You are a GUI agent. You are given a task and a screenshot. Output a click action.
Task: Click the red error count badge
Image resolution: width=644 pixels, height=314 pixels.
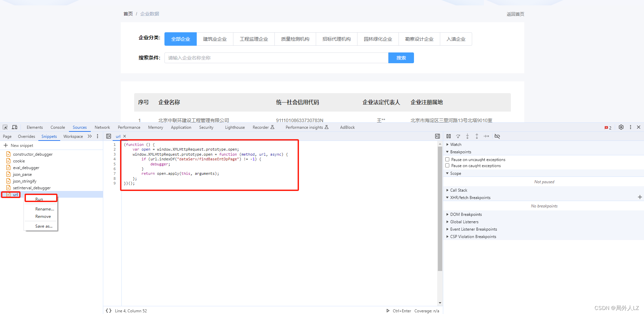click(x=608, y=128)
